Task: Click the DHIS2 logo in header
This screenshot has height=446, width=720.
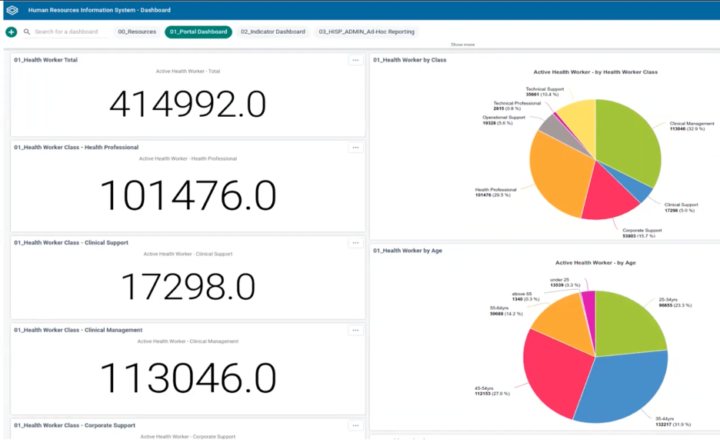Action: [x=11, y=9]
